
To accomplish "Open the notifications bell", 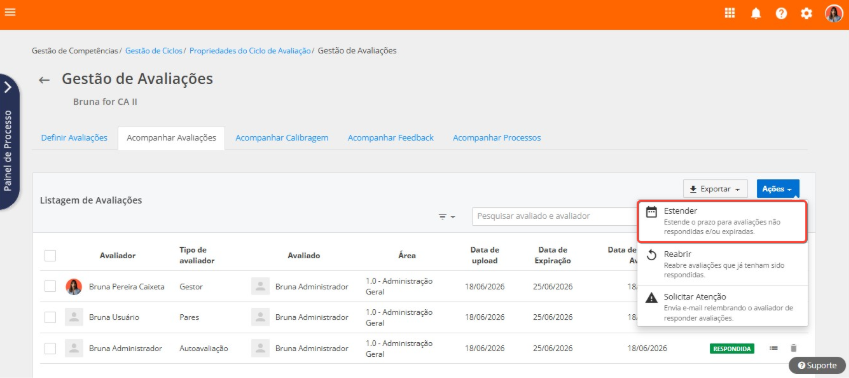I will (756, 14).
